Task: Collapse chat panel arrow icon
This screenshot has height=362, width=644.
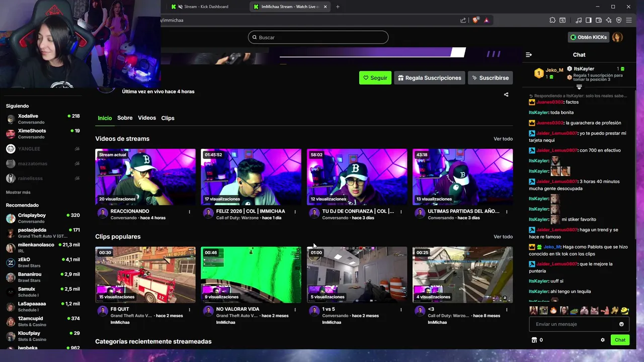Action: point(529,55)
